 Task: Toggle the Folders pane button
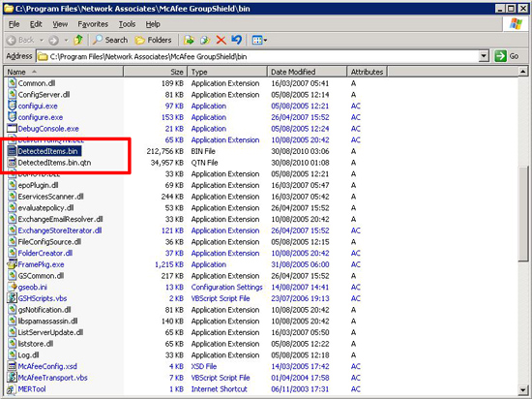pos(154,40)
